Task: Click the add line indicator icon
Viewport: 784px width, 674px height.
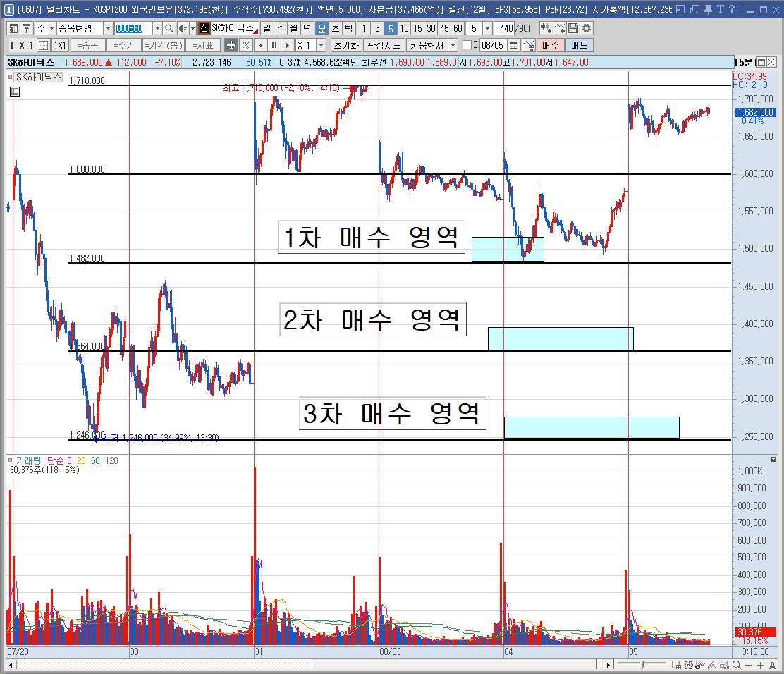Action: 560,28
